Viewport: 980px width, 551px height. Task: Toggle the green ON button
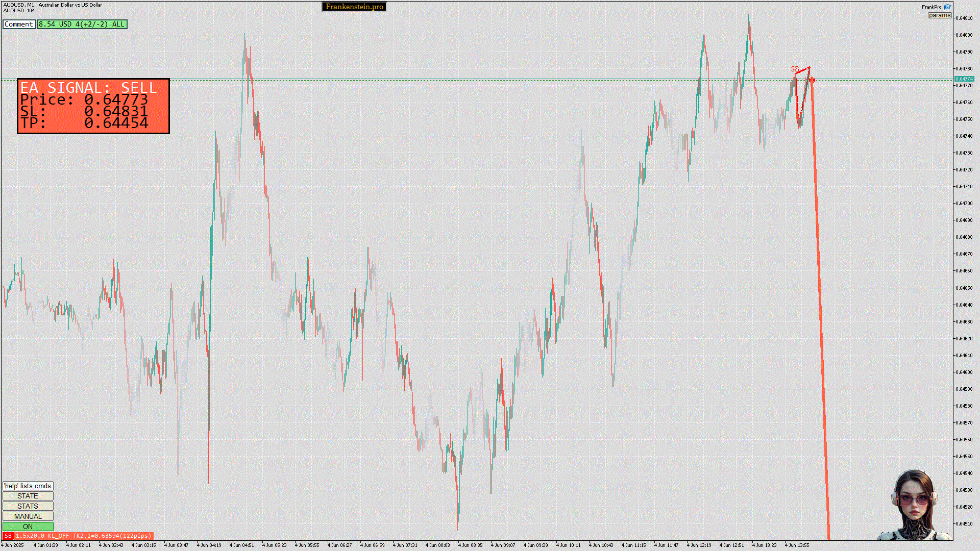tap(28, 527)
